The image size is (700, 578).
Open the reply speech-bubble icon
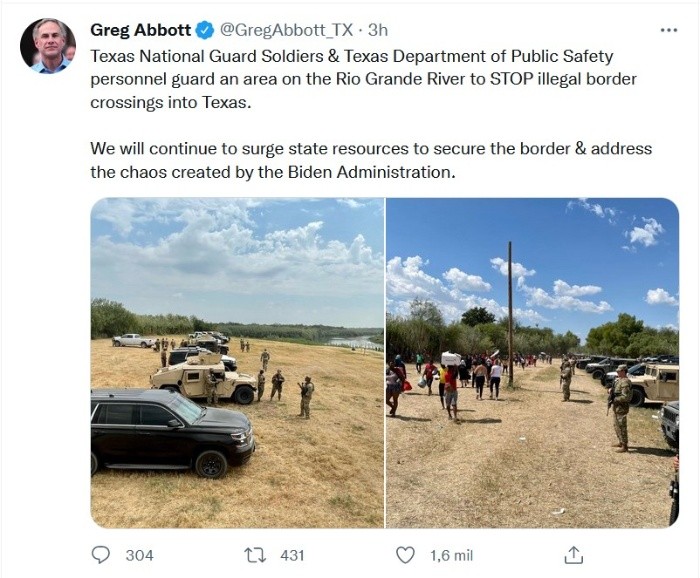tap(100, 555)
